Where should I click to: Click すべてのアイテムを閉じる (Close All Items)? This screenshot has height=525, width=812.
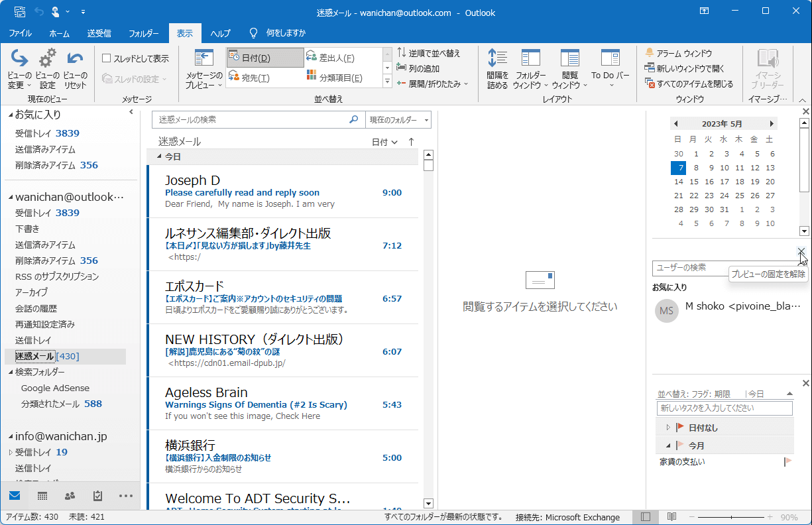tap(689, 84)
